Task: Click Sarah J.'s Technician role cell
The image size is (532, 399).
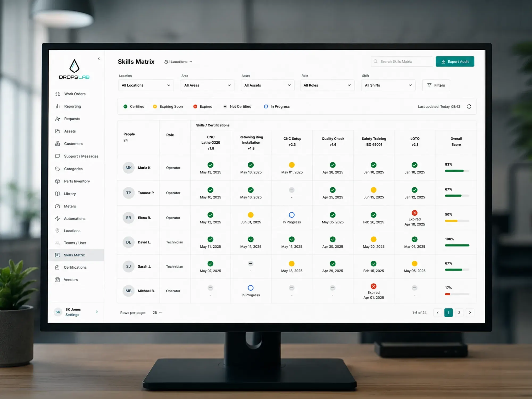Action: coord(174,267)
